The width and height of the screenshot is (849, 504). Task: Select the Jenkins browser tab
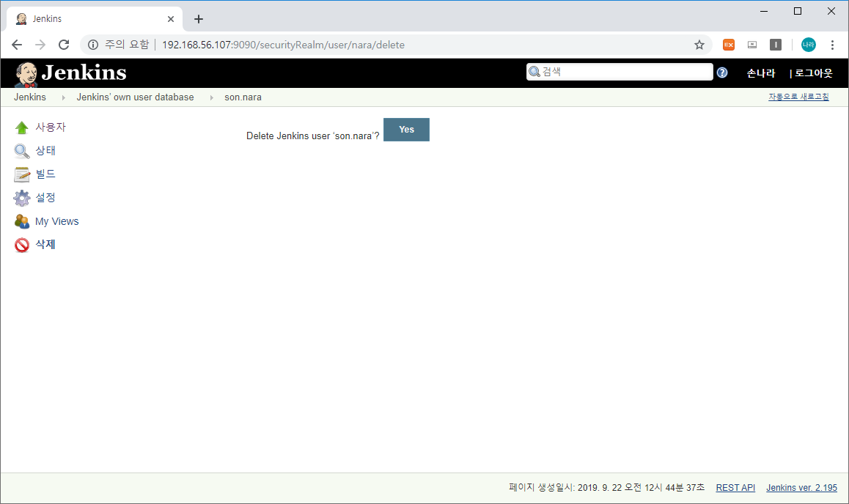pyautogui.click(x=95, y=19)
